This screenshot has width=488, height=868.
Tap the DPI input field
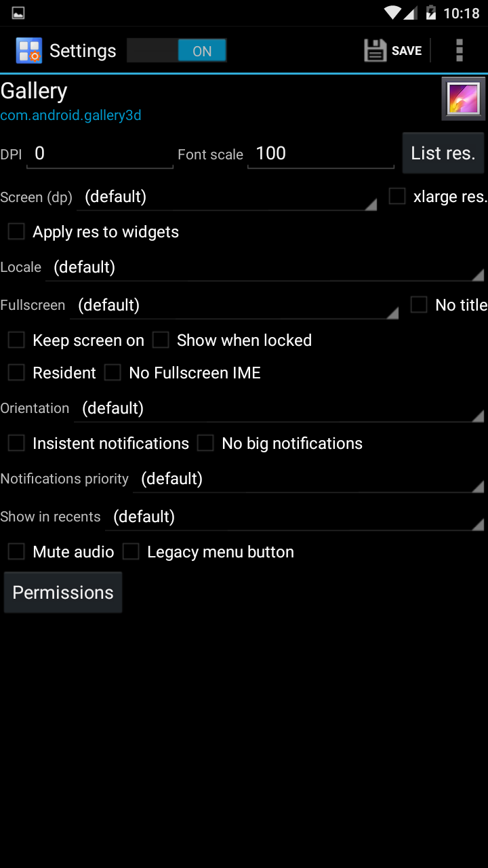point(100,154)
